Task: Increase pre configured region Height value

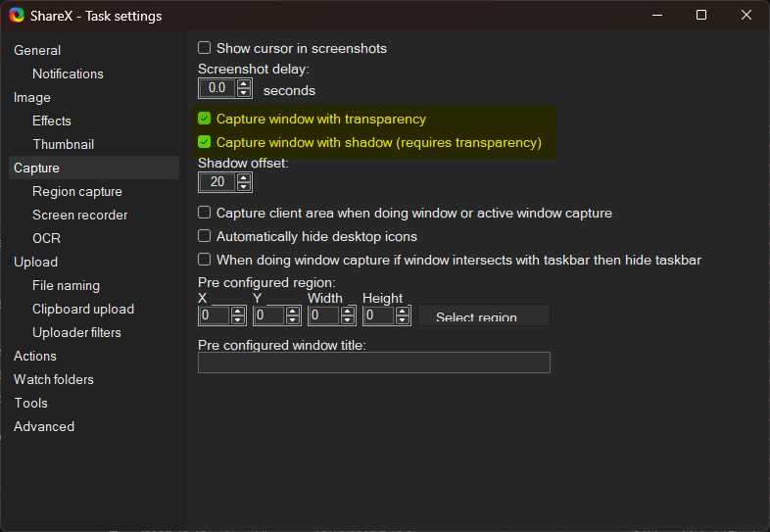Action: (403, 311)
